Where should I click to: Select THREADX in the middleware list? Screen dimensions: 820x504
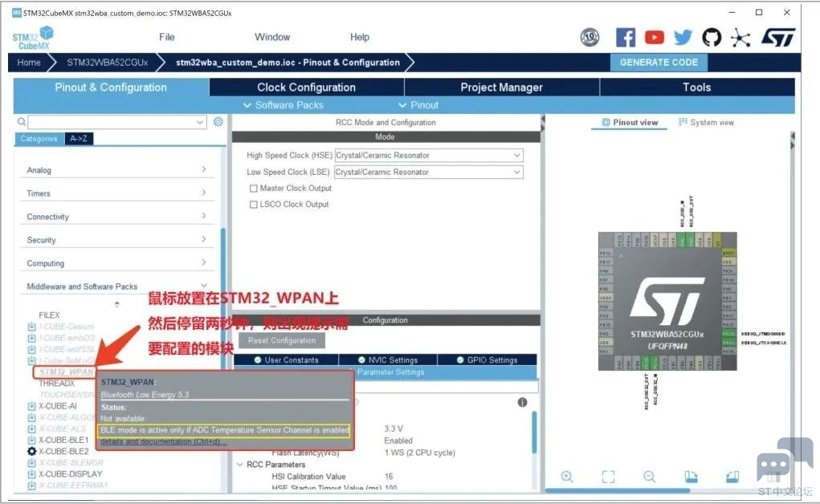pyautogui.click(x=56, y=384)
